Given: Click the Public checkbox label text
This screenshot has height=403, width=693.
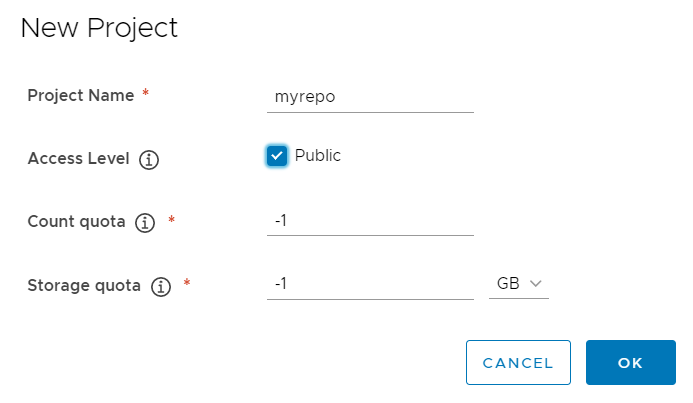Looking at the screenshot, I should 318,156.
